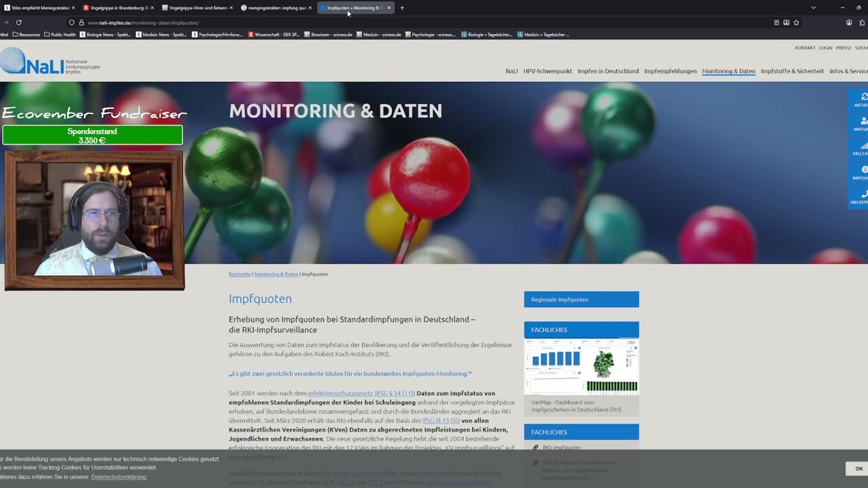This screenshot has width=868, height=488.
Task: Click the padlock site-info icon in the address bar
Action: (81, 22)
